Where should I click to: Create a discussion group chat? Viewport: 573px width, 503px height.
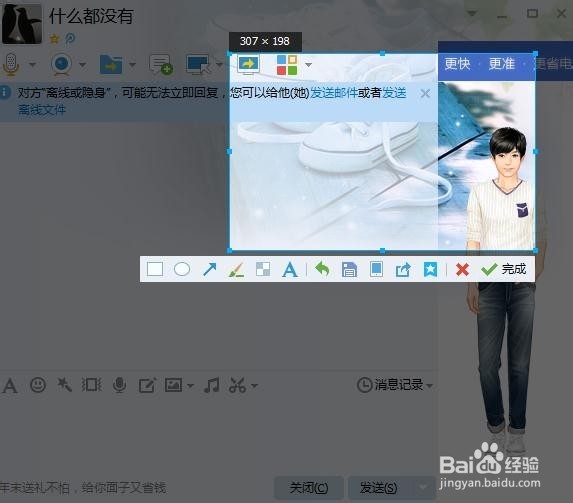(161, 65)
